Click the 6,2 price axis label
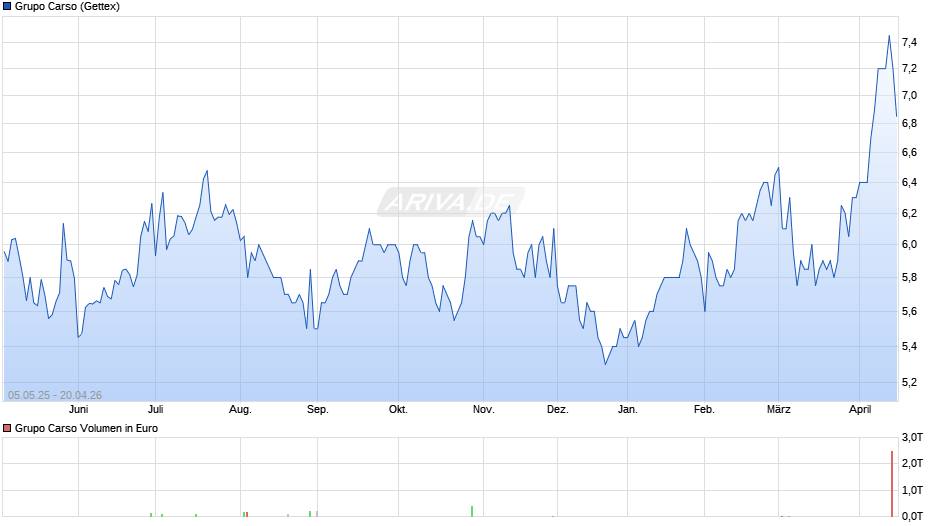 point(909,214)
